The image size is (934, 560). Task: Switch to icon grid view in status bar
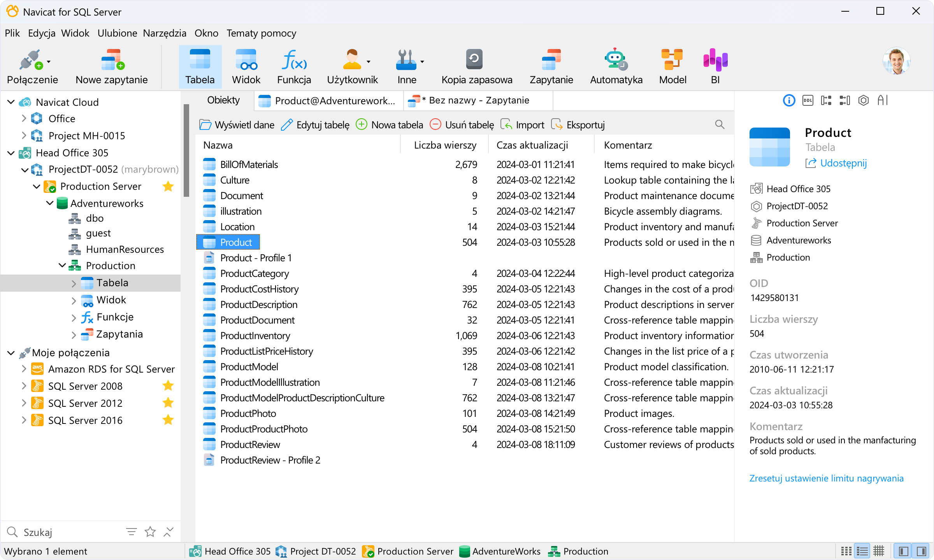[846, 551]
